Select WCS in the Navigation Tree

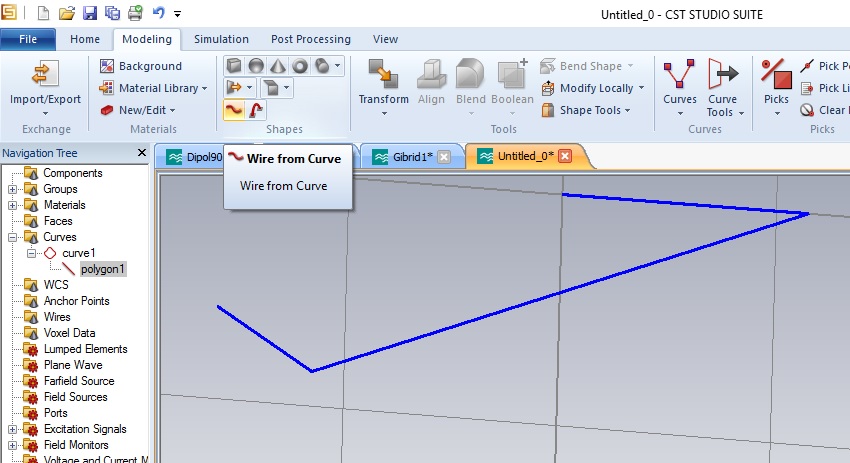56,285
